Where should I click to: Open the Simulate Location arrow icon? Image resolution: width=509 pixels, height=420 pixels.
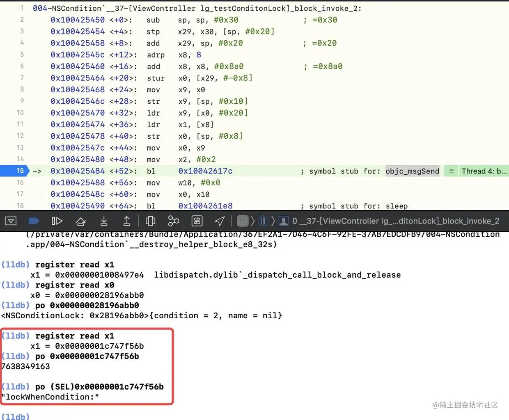(220, 221)
